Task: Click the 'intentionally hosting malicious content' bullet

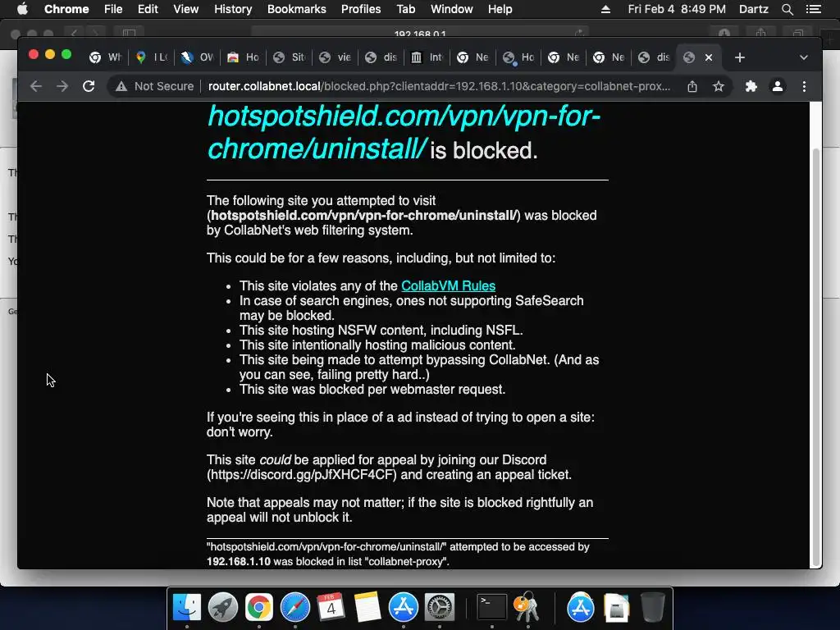Action: tap(377, 345)
